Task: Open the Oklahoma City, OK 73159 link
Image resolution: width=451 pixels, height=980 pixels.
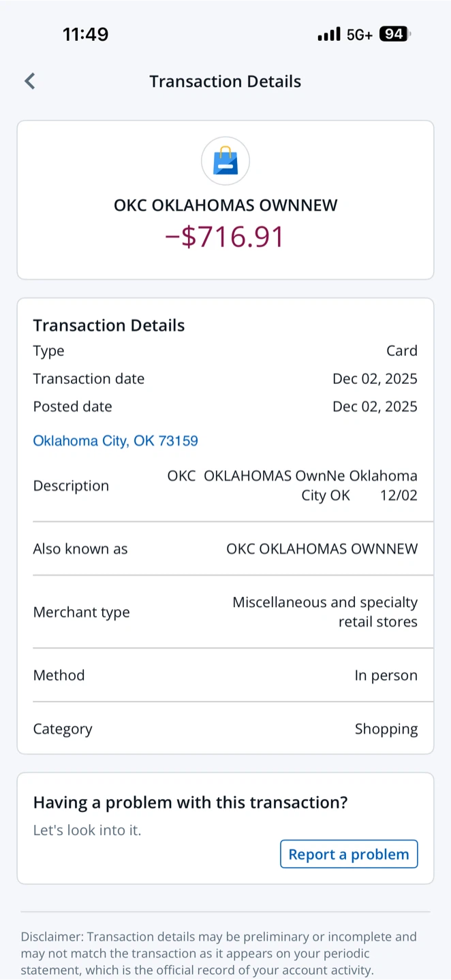Action: point(116,441)
